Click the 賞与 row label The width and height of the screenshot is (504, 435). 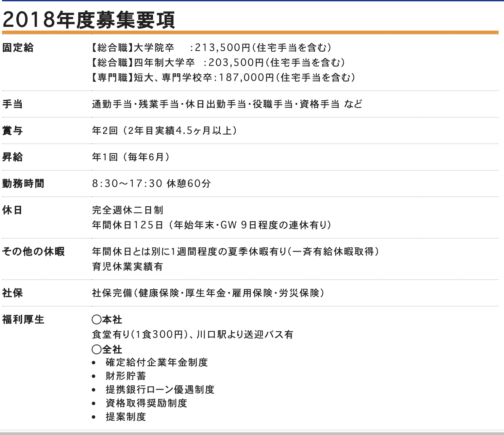coord(13,130)
